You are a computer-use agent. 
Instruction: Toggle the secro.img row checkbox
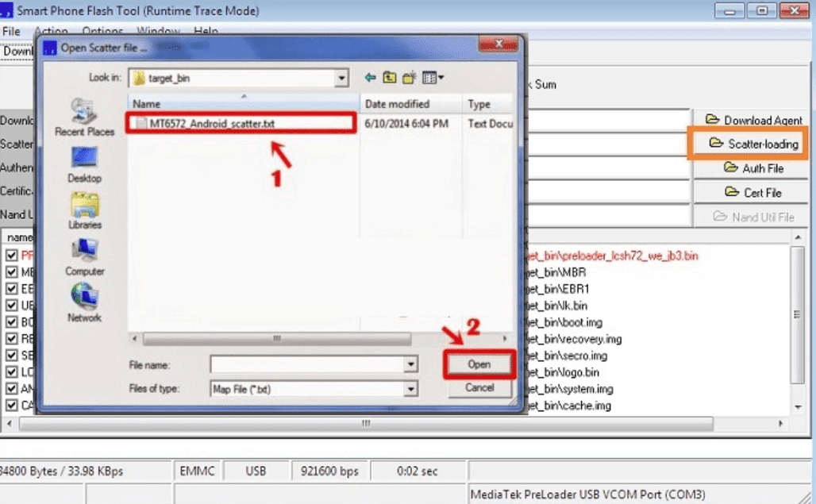[x=11, y=356]
